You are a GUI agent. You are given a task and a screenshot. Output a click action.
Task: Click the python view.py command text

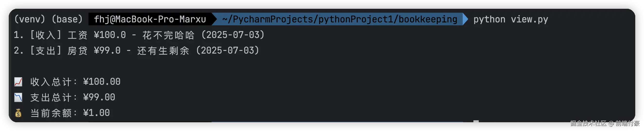click(511, 19)
